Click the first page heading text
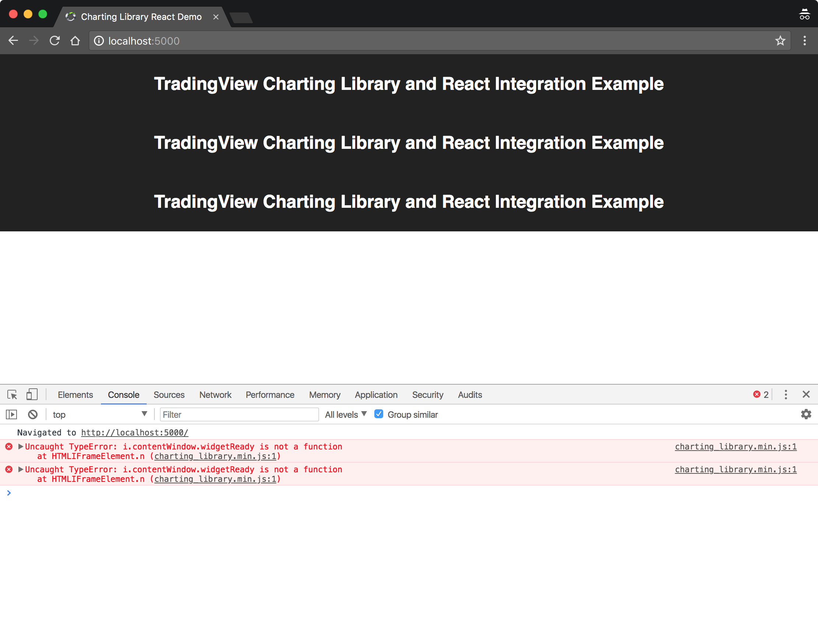Viewport: 818px width, 644px height. [x=409, y=84]
